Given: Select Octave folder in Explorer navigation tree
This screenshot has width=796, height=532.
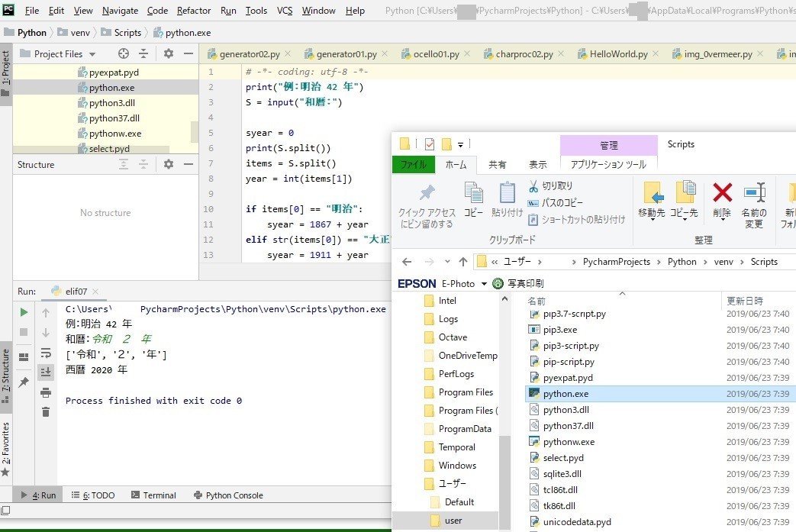Looking at the screenshot, I should pyautogui.click(x=453, y=337).
